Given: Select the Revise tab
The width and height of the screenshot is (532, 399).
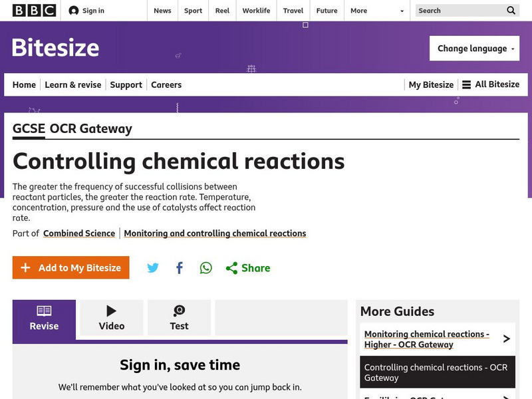Looking at the screenshot, I should point(44,318).
